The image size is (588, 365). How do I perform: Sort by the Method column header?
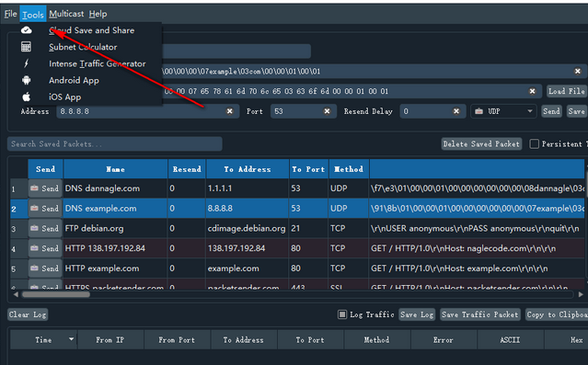(349, 169)
